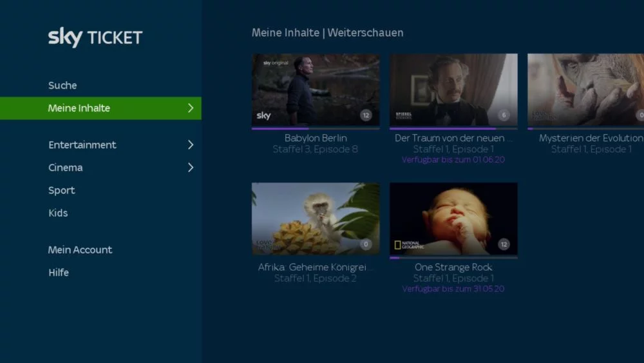Click the sky logo on Babylon Berlin thumbnail
The height and width of the screenshot is (363, 644).
pos(264,115)
